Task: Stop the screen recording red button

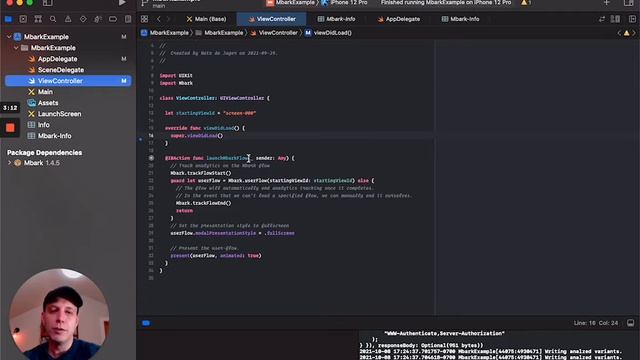Action: click(10, 128)
